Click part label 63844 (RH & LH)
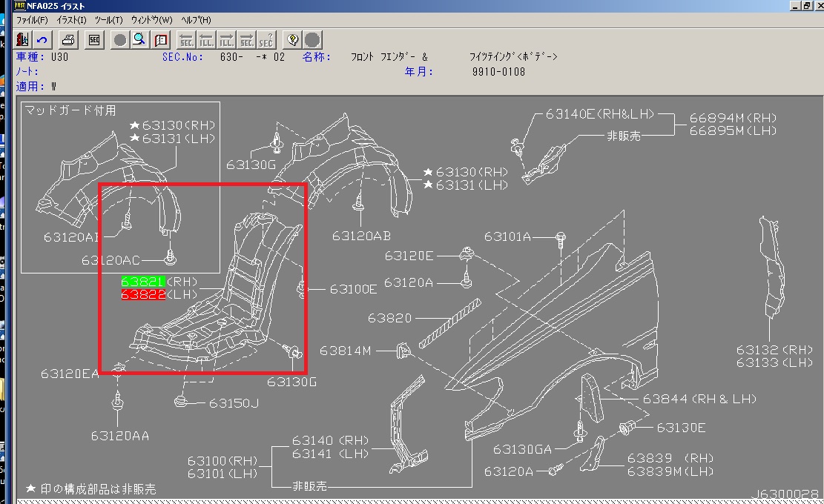Image resolution: width=824 pixels, height=504 pixels. (x=699, y=399)
